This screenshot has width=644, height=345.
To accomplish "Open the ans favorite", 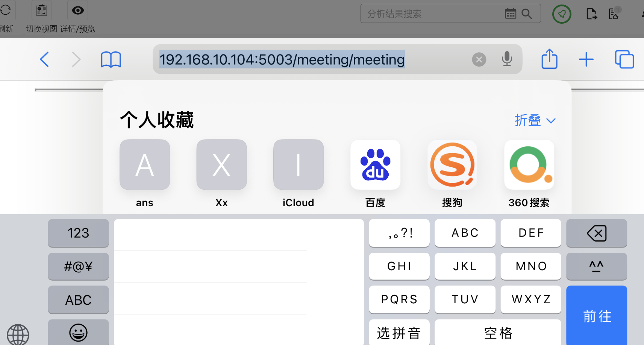I will 145,174.
